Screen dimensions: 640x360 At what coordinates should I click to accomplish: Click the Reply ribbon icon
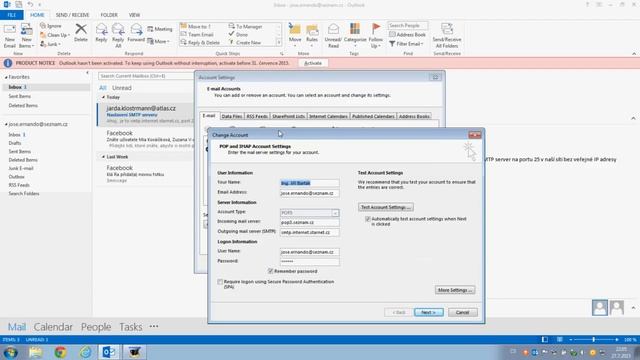pos(101,29)
